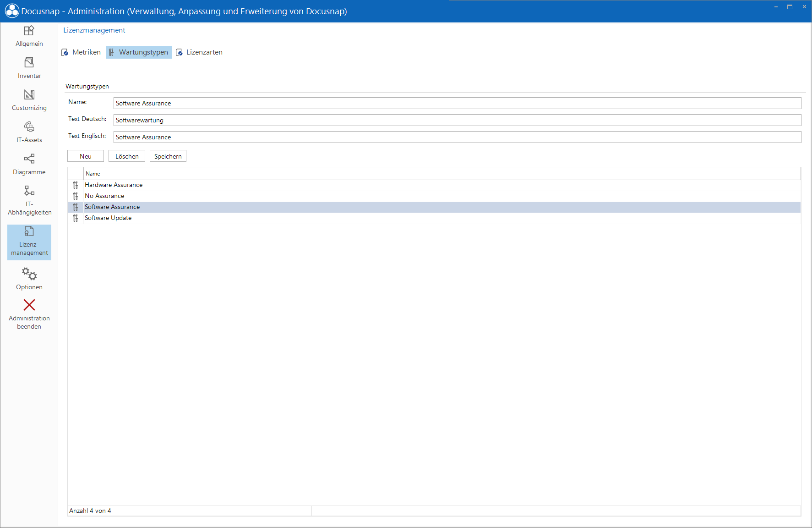Select the Software Assurance row in the list
This screenshot has width=812, height=528.
[434, 207]
